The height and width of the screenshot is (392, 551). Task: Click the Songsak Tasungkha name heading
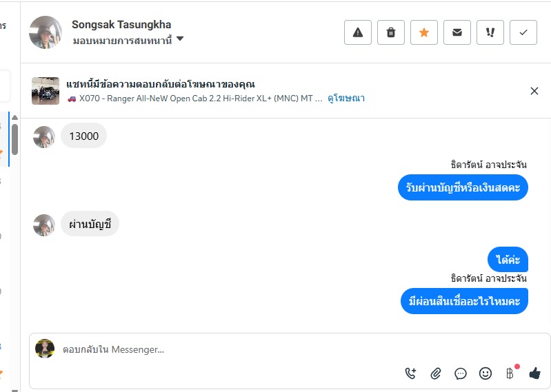point(121,25)
